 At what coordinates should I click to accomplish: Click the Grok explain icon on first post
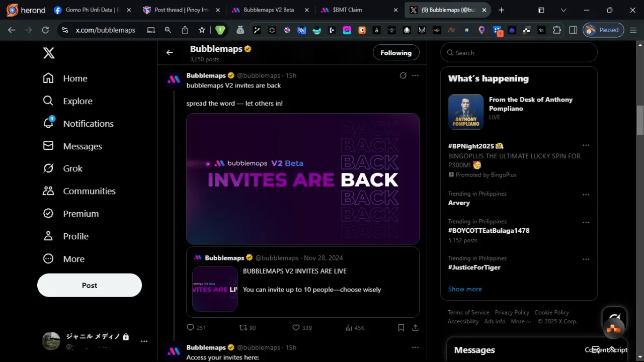(403, 75)
